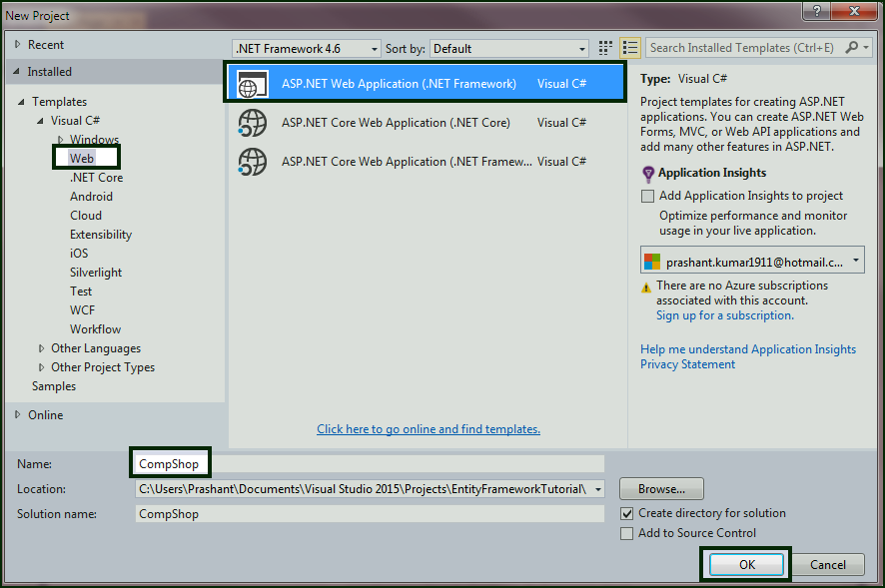
Task: Open the Privacy Statement link
Action: (x=687, y=364)
